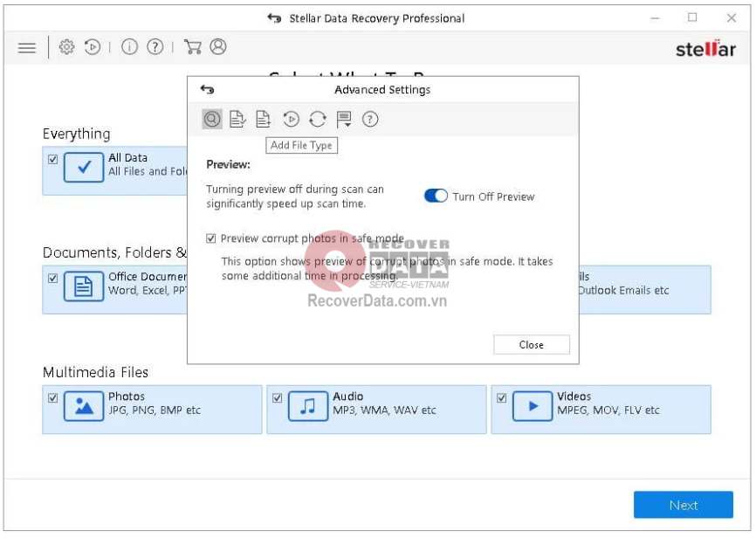Click the Photos tile icon
This screenshot has width=756, height=538.
[x=84, y=406]
